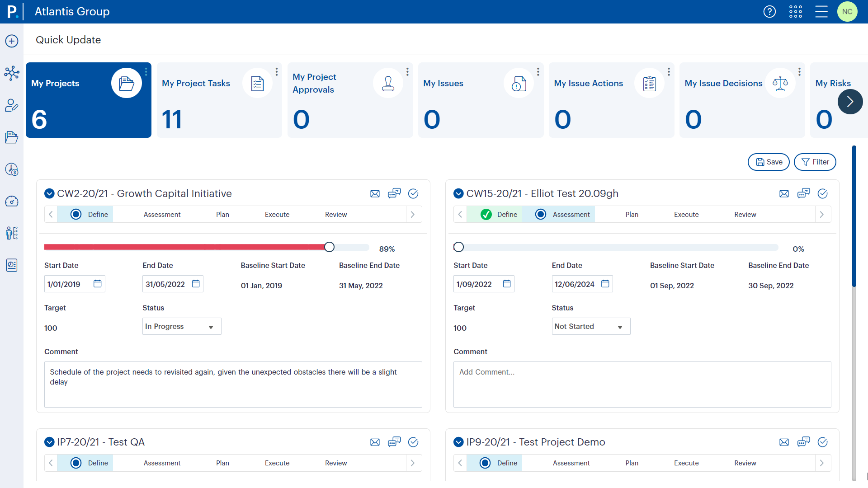
Task: Click the check-circle icon on Test QA card
Action: 413,442
